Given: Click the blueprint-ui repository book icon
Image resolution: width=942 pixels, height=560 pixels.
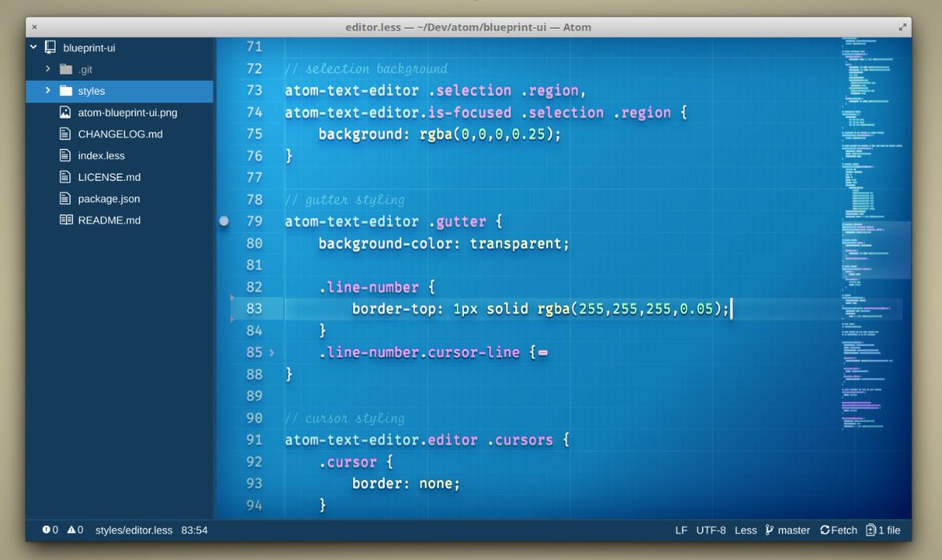Looking at the screenshot, I should 49,48.
